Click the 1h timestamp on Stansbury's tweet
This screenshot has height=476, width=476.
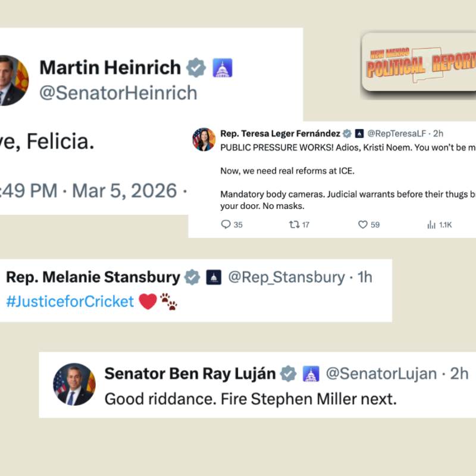tap(365, 277)
